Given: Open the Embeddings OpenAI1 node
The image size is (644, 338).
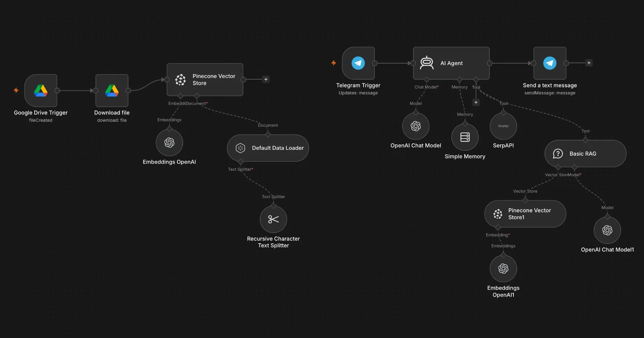Looking at the screenshot, I should pos(503,269).
